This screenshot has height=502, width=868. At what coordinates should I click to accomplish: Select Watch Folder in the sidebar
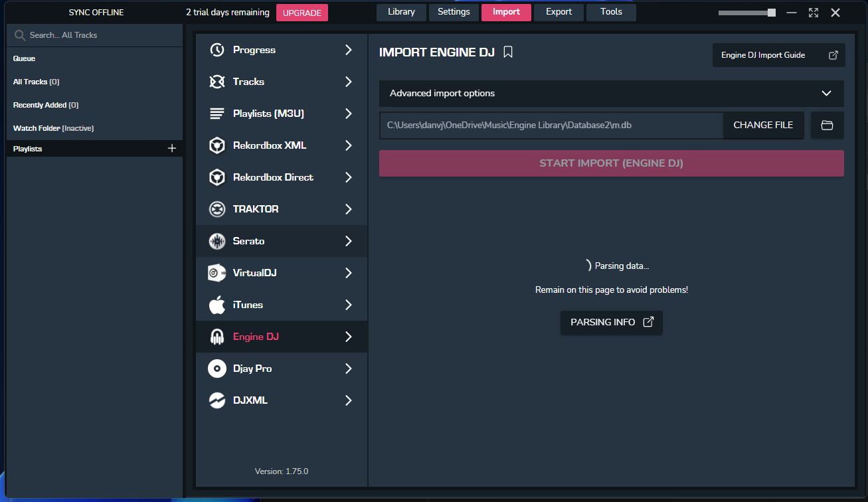pos(53,128)
